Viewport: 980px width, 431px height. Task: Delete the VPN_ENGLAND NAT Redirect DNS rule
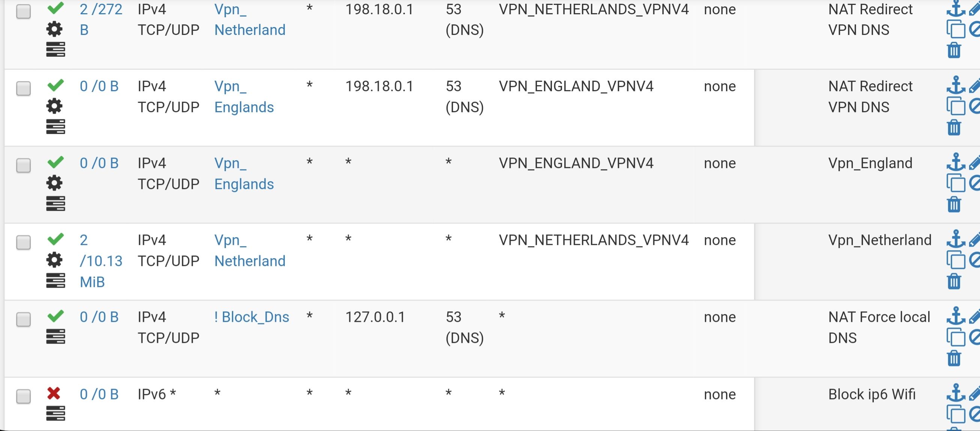(954, 128)
